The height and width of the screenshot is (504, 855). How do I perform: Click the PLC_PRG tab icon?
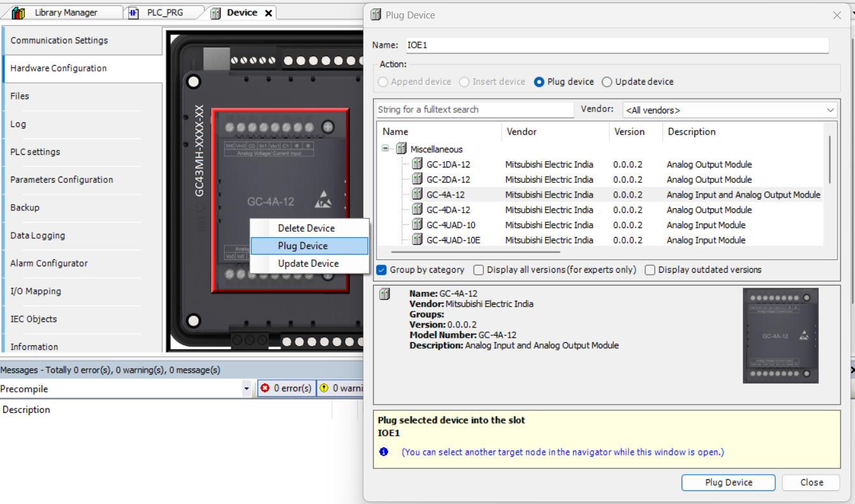[134, 13]
